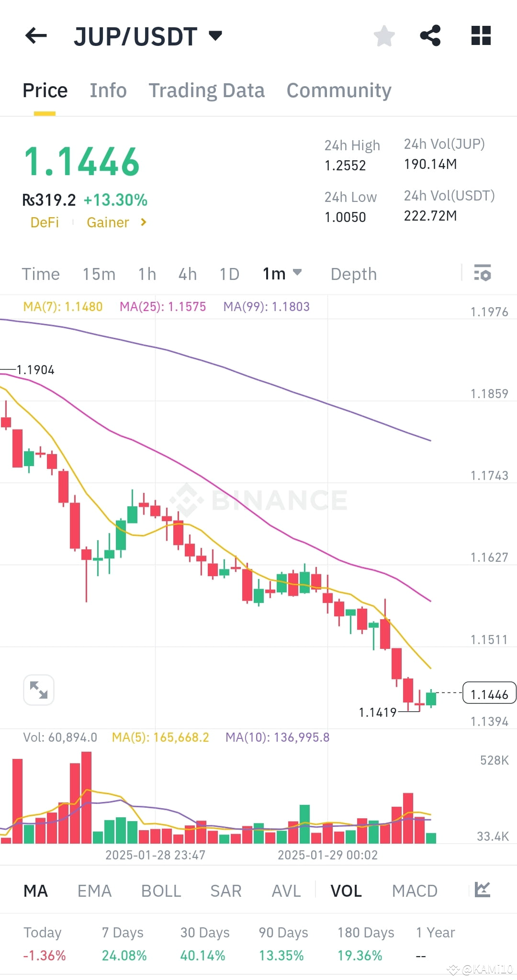517x980 pixels.
Task: Favorite JUP/USDT with the star icon
Action: click(384, 36)
